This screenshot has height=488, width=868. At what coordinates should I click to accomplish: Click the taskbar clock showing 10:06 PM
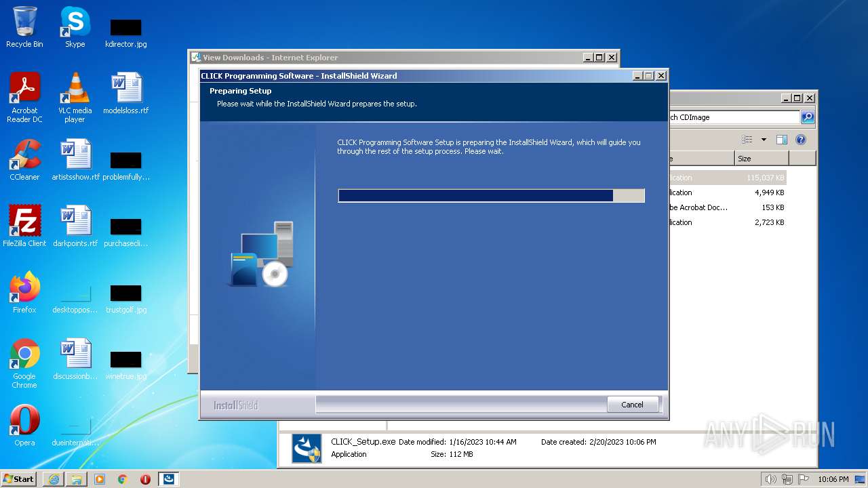click(x=833, y=479)
